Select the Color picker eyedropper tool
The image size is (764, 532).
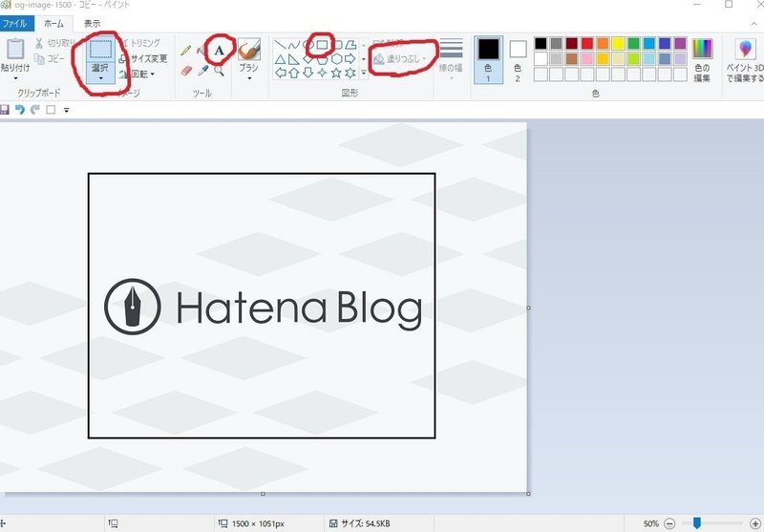pyautogui.click(x=203, y=71)
